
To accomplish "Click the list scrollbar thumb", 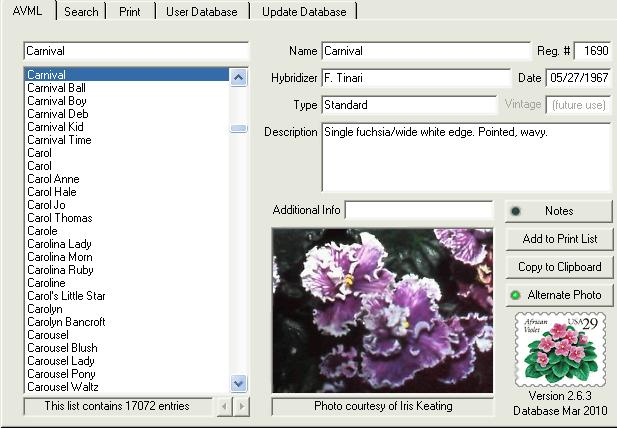I will pyautogui.click(x=238, y=128).
